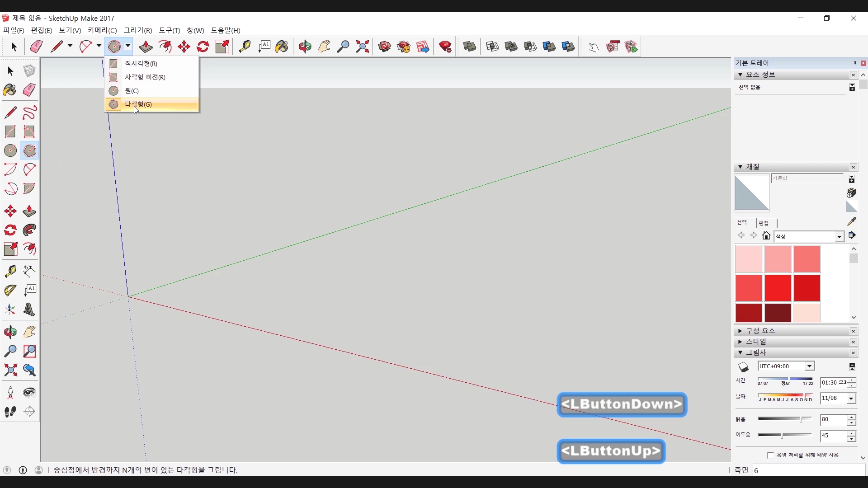This screenshot has height=488, width=868.
Task: Select the Paint Bucket tool in left toolbar
Action: click(10, 90)
